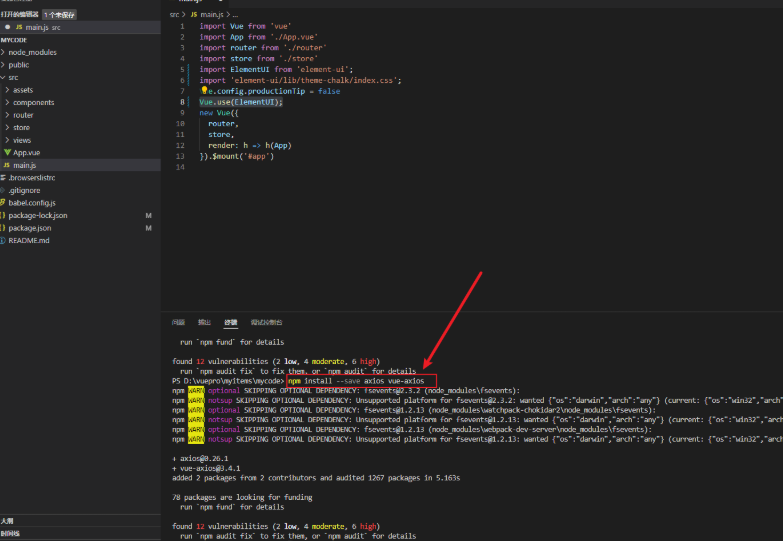Expand the 时间线 timeline section
This screenshot has width=783, height=541.
pos(10,534)
